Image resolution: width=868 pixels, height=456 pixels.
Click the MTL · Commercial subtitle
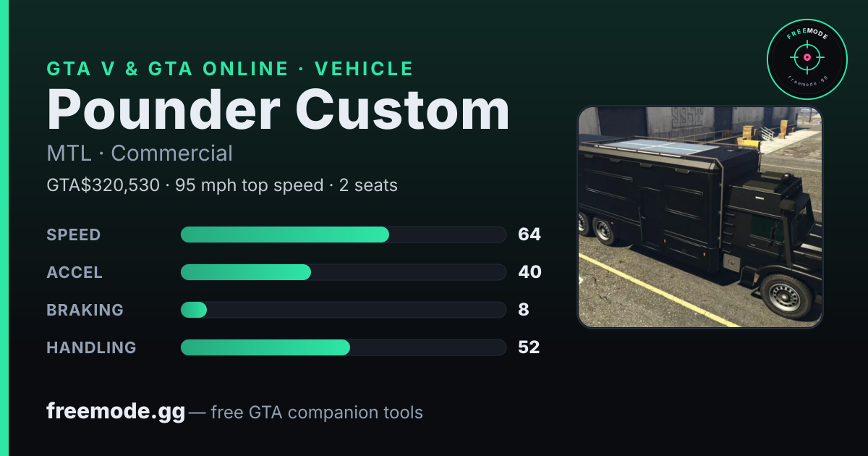click(x=140, y=153)
